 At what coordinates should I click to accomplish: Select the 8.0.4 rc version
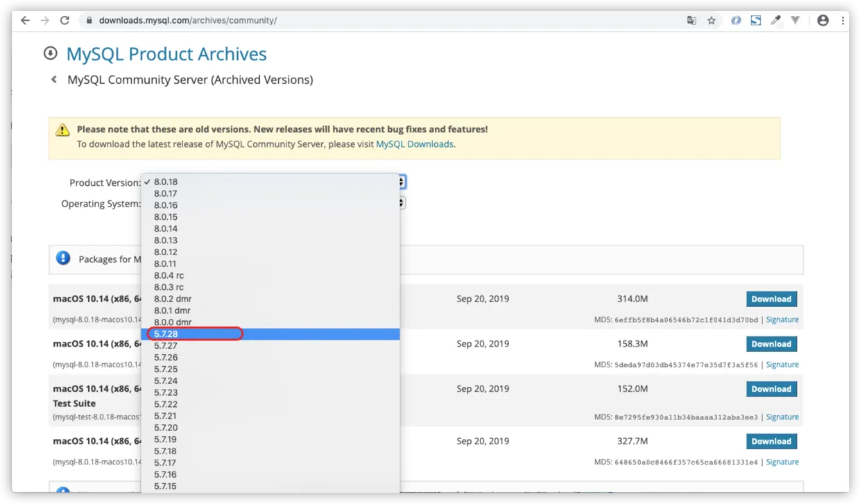pyautogui.click(x=270, y=275)
